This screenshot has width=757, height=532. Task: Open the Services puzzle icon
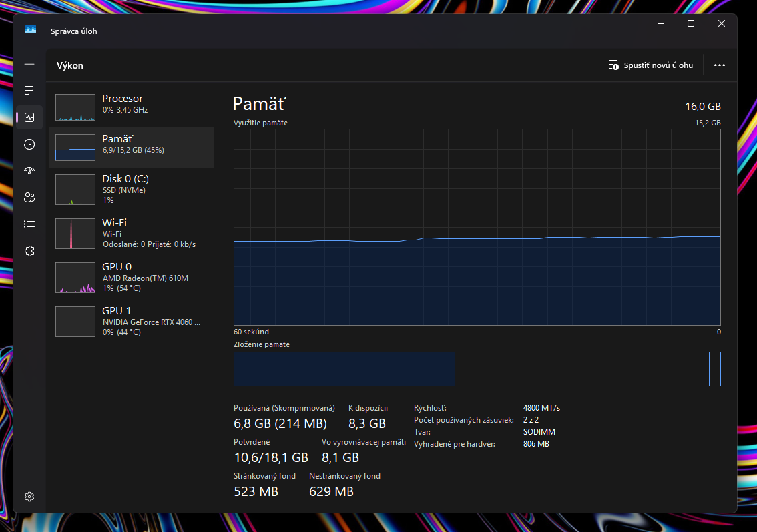29,251
